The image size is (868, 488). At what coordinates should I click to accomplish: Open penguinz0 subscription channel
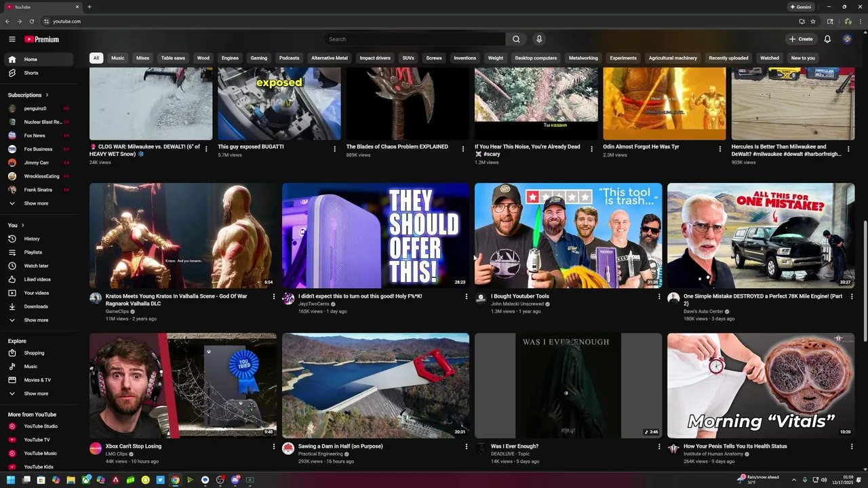click(40, 108)
